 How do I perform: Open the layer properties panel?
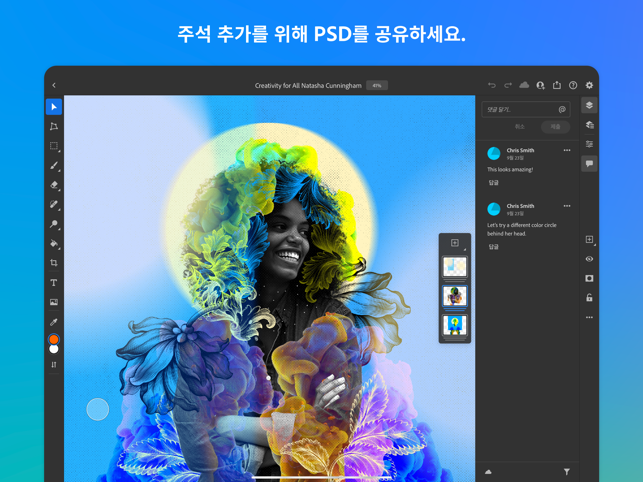[589, 144]
